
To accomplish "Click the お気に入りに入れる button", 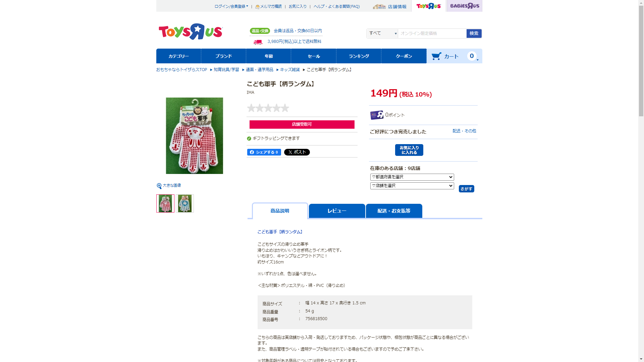I will pos(409,150).
